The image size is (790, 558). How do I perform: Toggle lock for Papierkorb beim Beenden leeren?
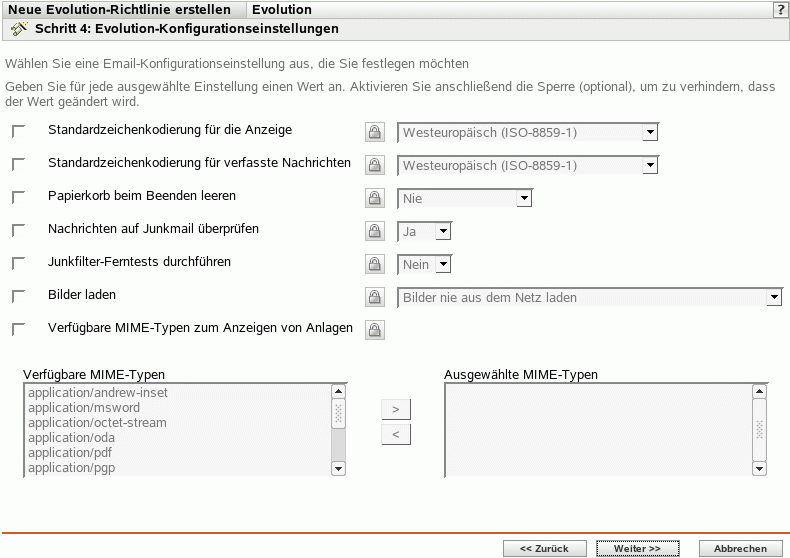pos(374,198)
